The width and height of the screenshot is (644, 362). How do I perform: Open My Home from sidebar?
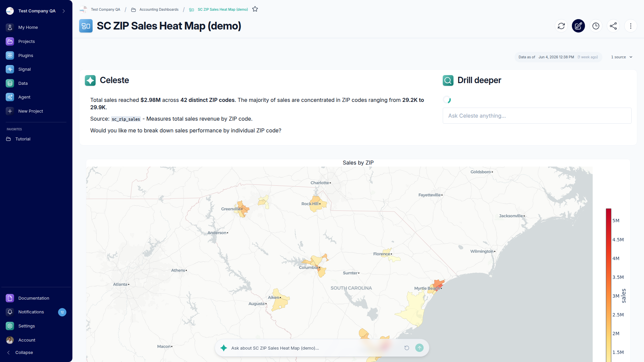point(36,27)
